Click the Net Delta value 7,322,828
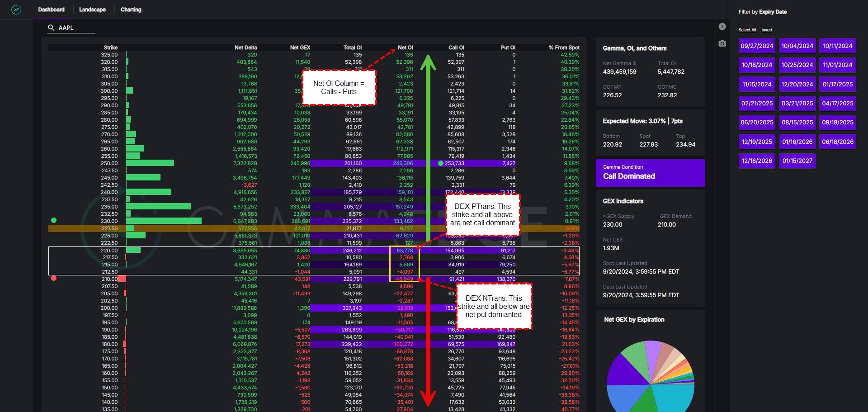This screenshot has width=868, height=412. (245, 163)
